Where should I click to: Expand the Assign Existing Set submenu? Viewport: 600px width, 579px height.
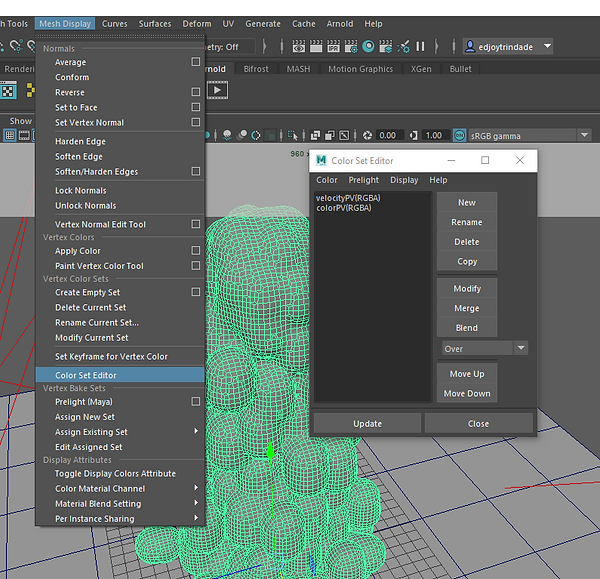coord(196,431)
